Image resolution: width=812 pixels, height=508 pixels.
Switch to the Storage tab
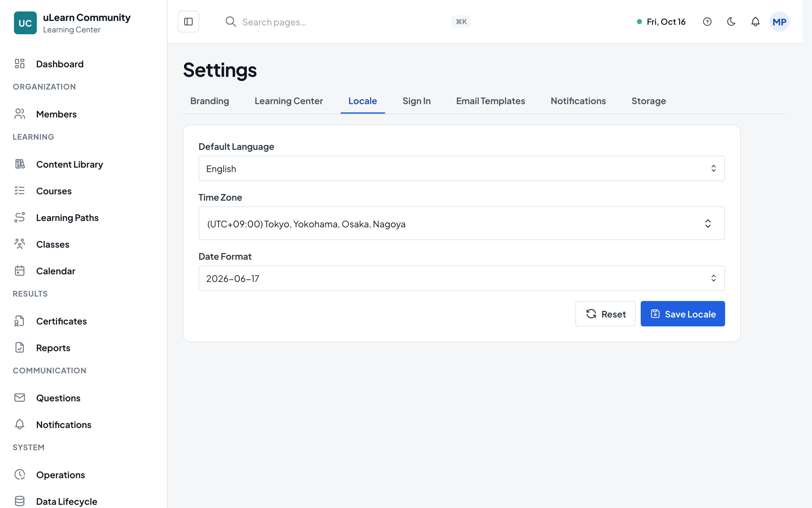[x=649, y=101]
